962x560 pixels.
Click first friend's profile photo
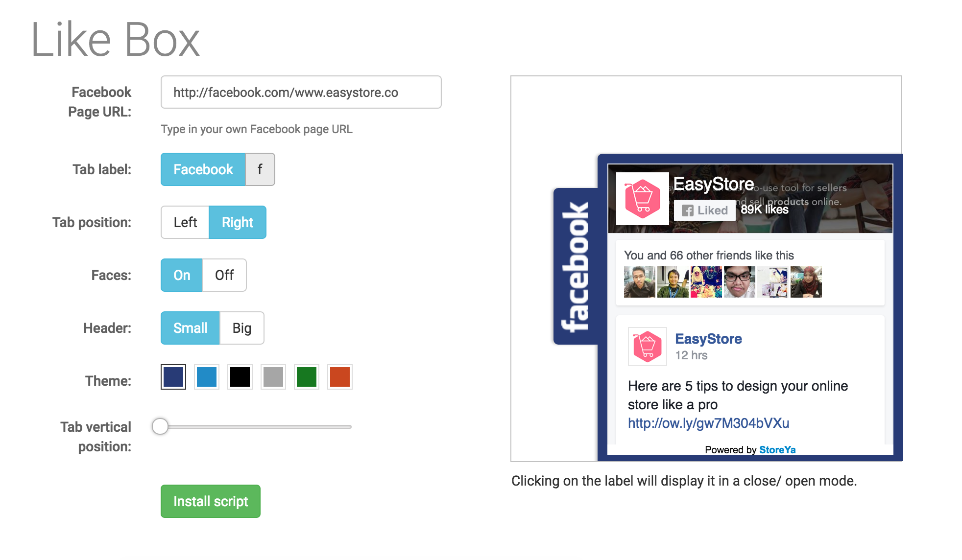(x=639, y=282)
